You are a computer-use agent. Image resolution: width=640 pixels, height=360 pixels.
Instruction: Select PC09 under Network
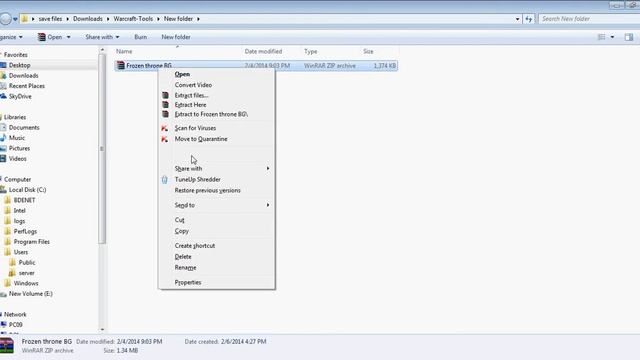pyautogui.click(x=16, y=325)
